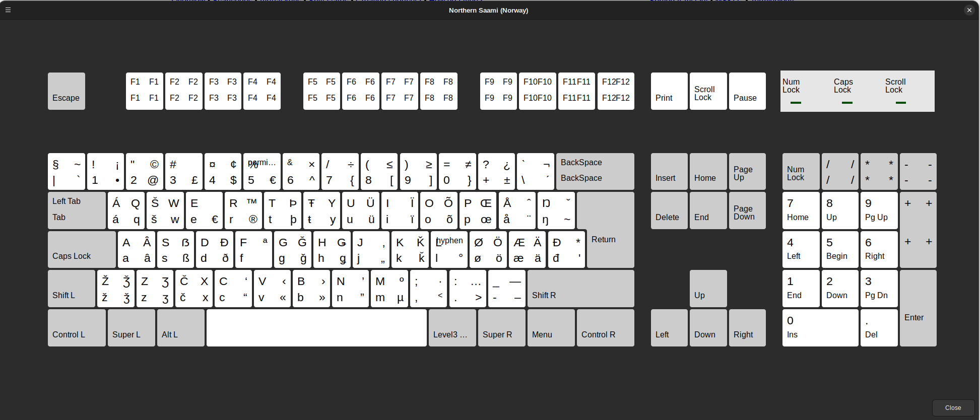
Task: Click the Left arrow key
Action: [669, 328]
